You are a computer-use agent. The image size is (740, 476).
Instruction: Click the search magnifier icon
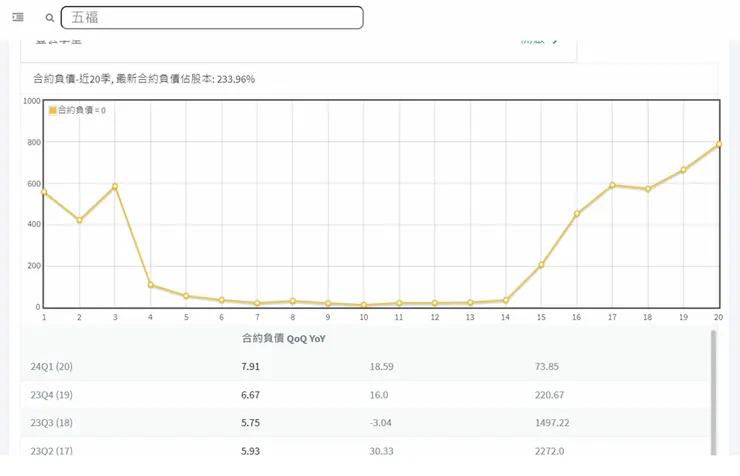pyautogui.click(x=50, y=18)
